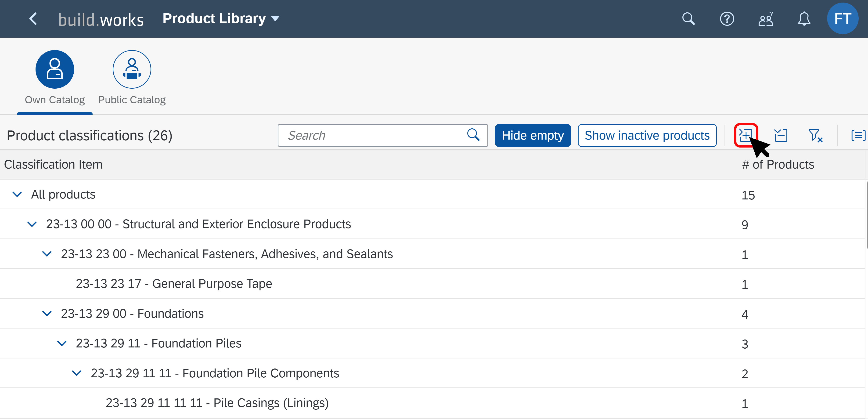
Task: Select the 23-13 29 00 Foundations row
Action: [x=432, y=314]
